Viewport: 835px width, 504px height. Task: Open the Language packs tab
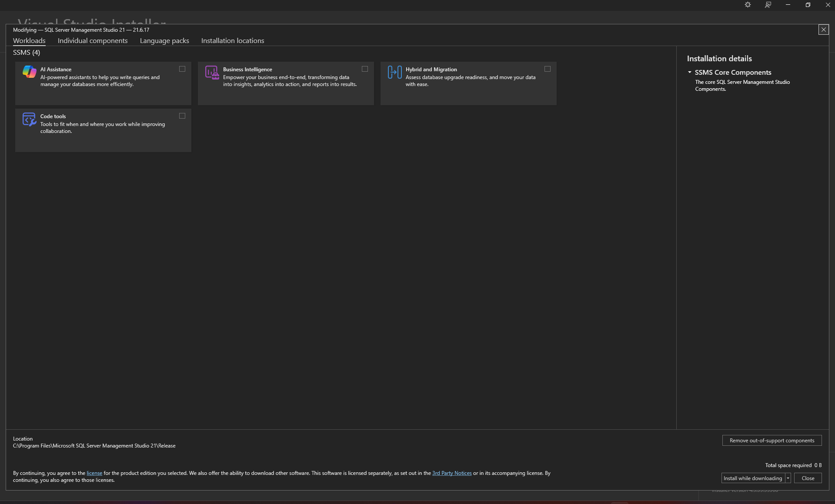coord(164,41)
